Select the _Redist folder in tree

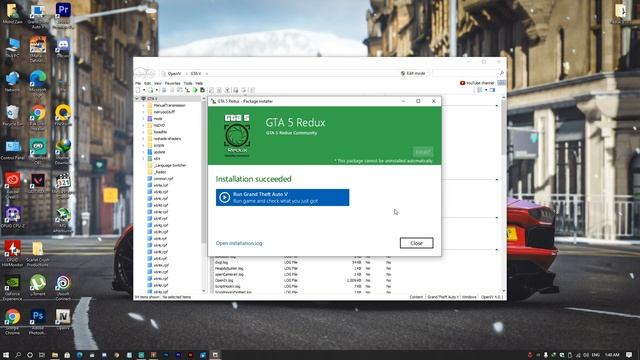click(157, 172)
